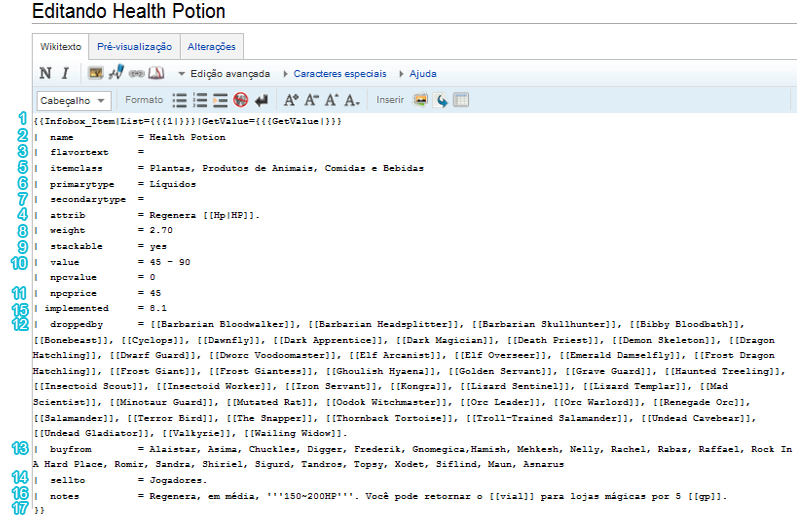This screenshot has height=515, width=797.
Task: Collapse the Edição avançada section
Action: [x=224, y=74]
